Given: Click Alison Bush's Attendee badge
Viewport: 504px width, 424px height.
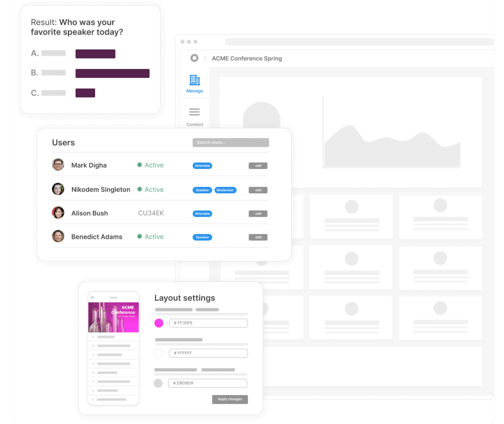Looking at the screenshot, I should 202,214.
